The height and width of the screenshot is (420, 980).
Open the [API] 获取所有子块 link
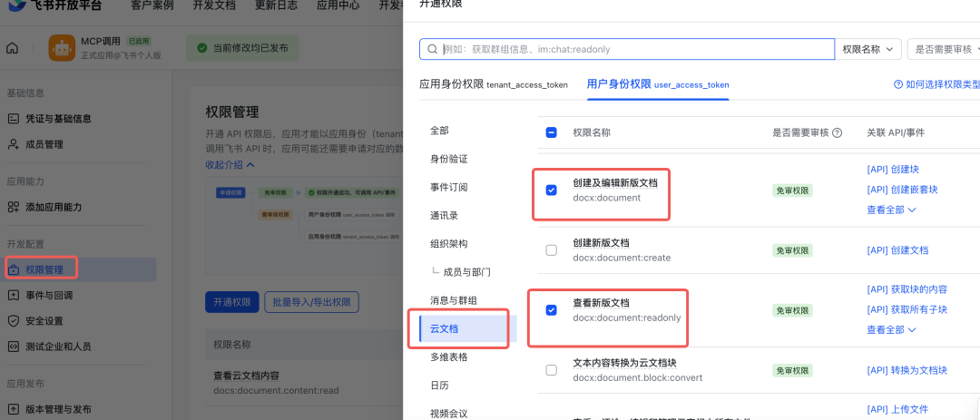coord(906,309)
